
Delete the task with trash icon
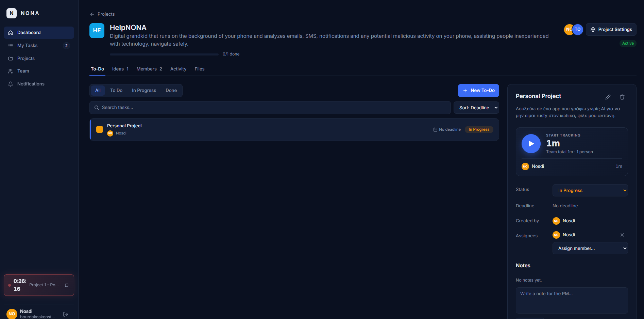click(x=622, y=97)
